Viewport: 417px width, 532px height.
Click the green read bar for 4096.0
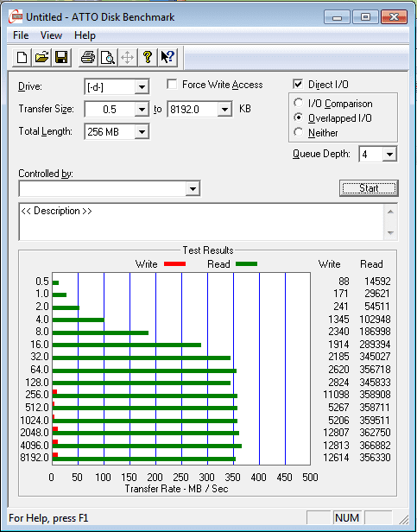147,446
